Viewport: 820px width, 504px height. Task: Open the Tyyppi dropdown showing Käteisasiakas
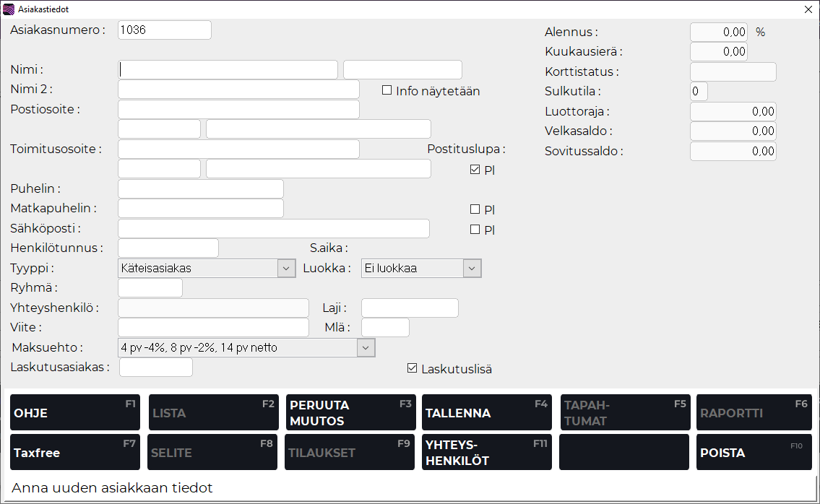(x=285, y=268)
